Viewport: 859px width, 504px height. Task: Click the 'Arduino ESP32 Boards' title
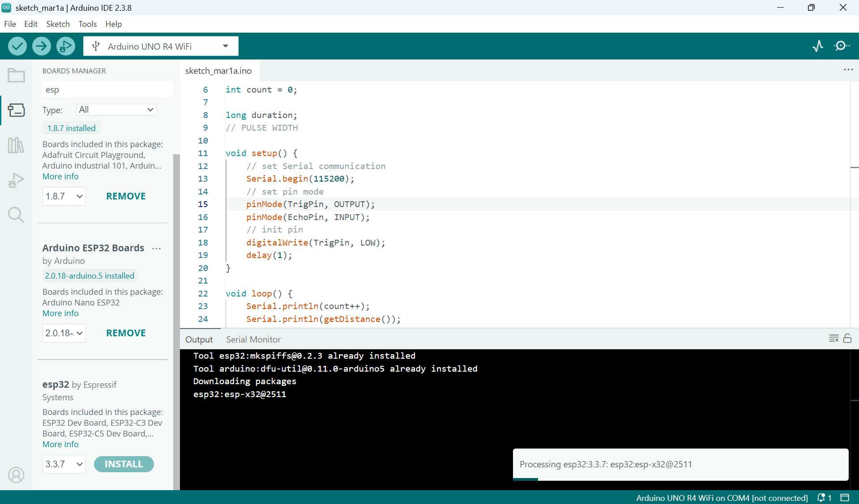click(94, 248)
